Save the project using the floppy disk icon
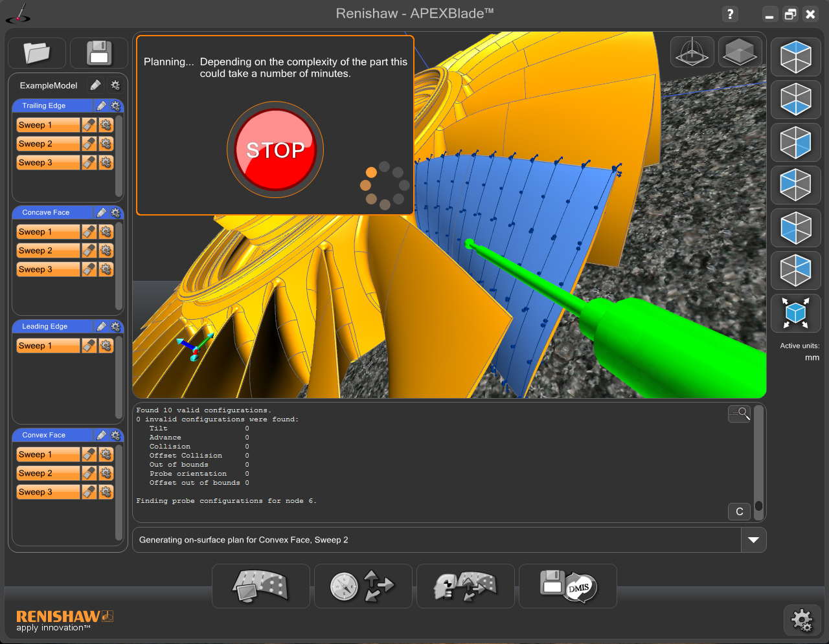This screenshot has width=829, height=644. pos(99,53)
